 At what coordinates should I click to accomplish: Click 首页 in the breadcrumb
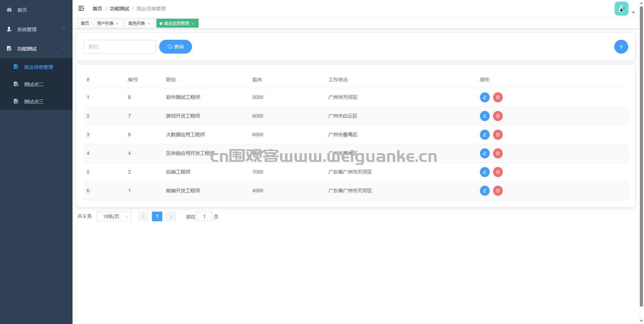coord(97,9)
